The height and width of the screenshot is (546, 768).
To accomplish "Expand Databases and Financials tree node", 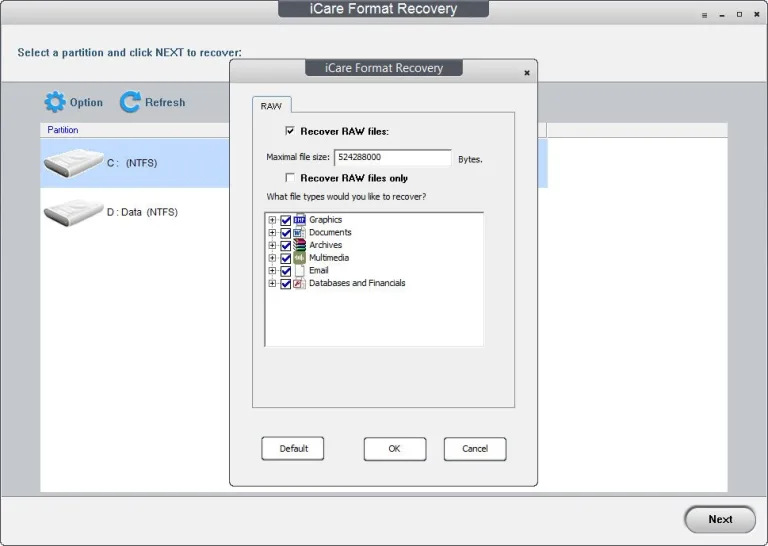I will pos(272,284).
